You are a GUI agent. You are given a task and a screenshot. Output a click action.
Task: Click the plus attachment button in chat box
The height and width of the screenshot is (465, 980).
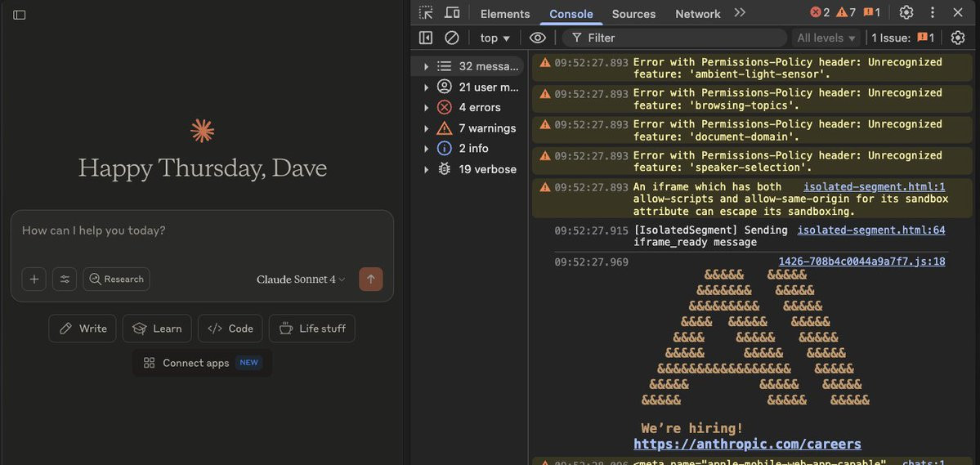pos(34,279)
